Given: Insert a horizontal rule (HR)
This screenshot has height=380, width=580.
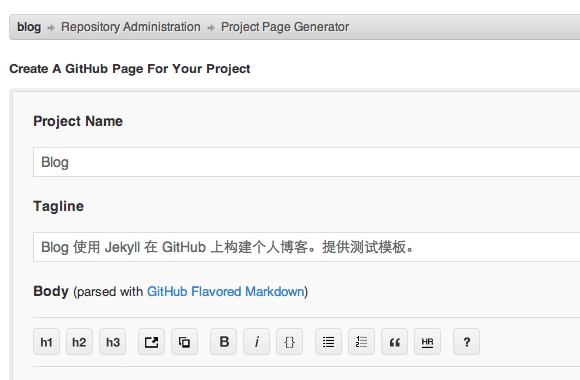Looking at the screenshot, I should click(x=427, y=342).
